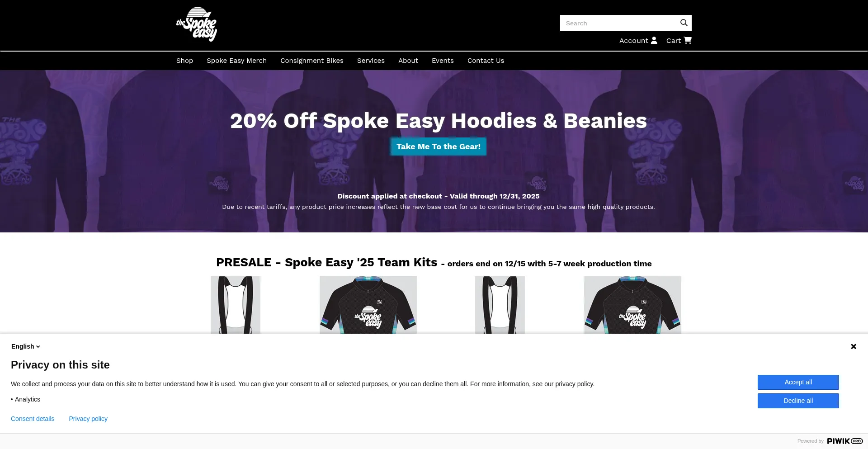This screenshot has height=449, width=868.
Task: Close the privacy banner with X
Action: point(854,346)
